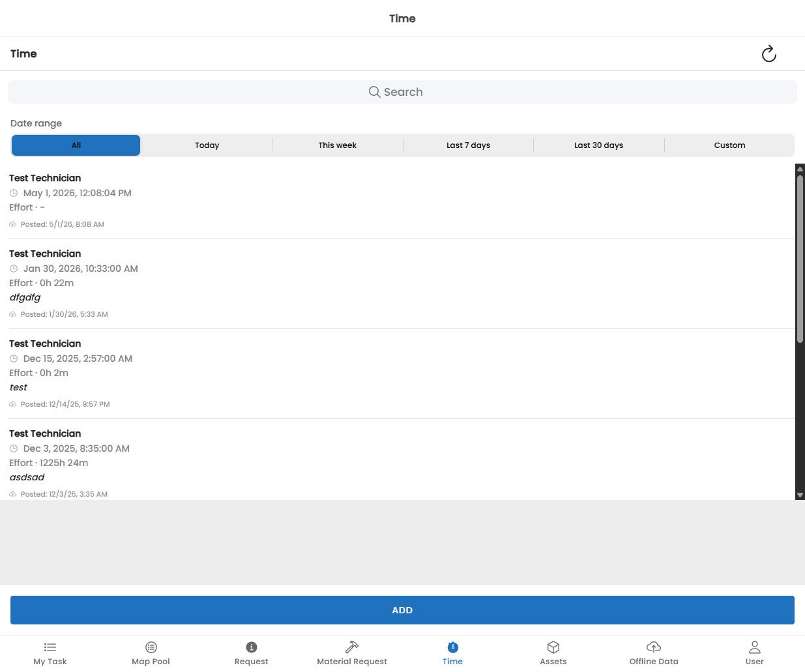Screen dimensions: 805x672
Task: Choose the Custom date range
Action: click(729, 145)
